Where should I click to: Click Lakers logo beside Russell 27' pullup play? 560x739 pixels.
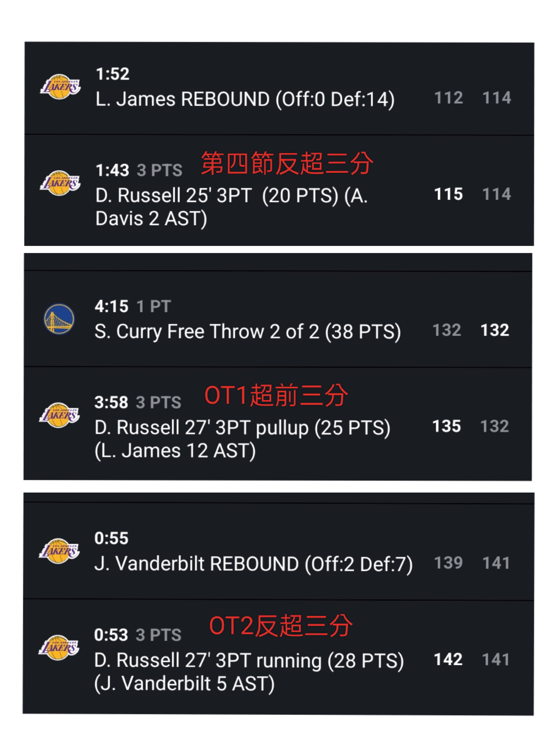[x=59, y=415]
